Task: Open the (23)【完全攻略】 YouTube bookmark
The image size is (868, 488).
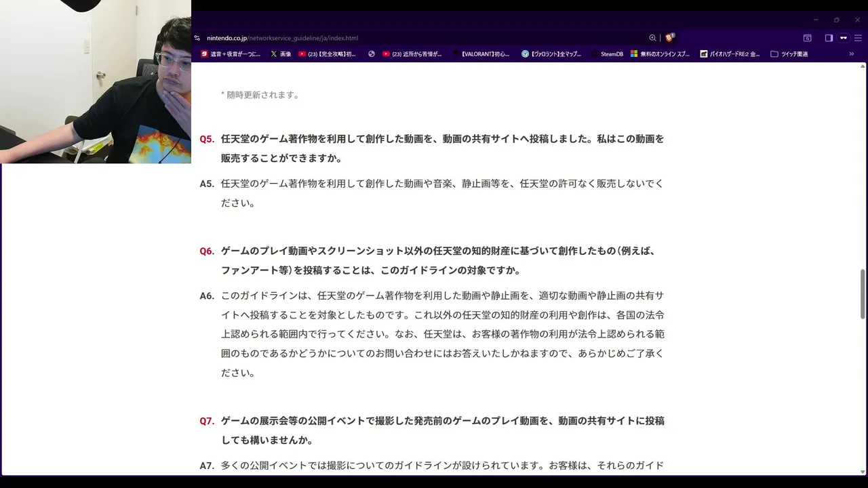Action: pos(327,54)
